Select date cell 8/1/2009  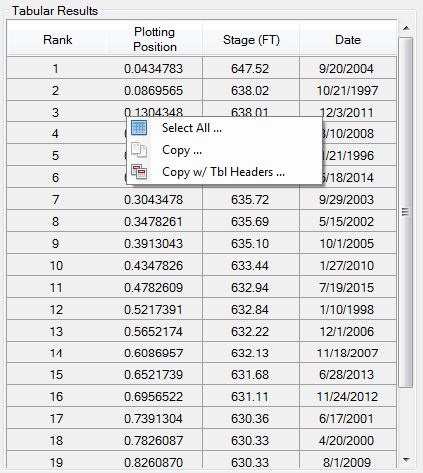[348, 460]
